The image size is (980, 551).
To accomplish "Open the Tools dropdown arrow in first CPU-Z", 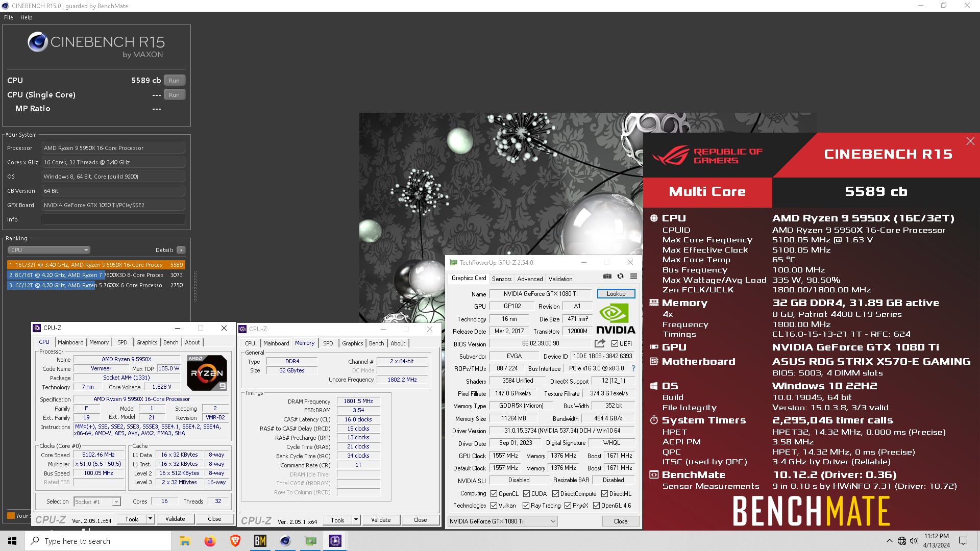I will point(150,519).
